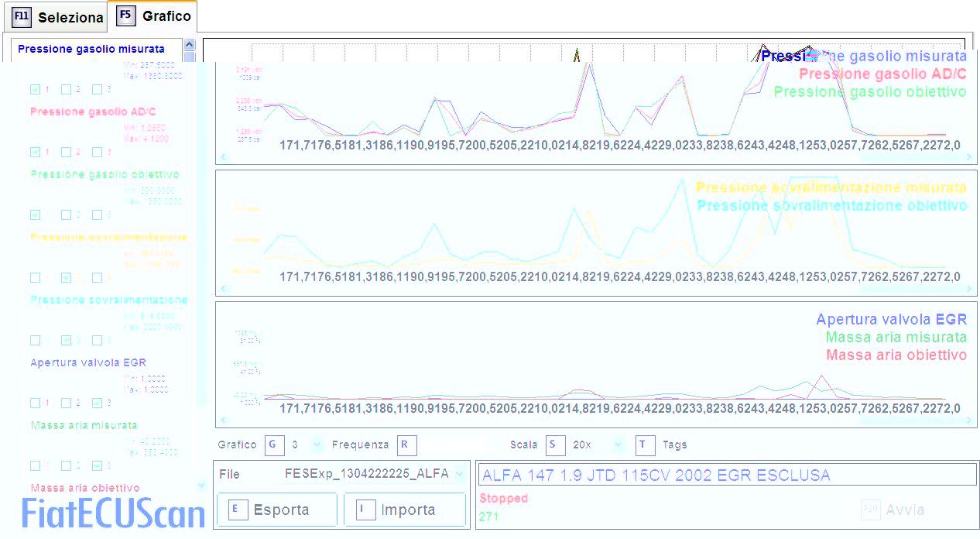This screenshot has height=539, width=980.
Task: Click Apertura valvola EGR legend in bottom chart
Action: pyautogui.click(x=892, y=319)
